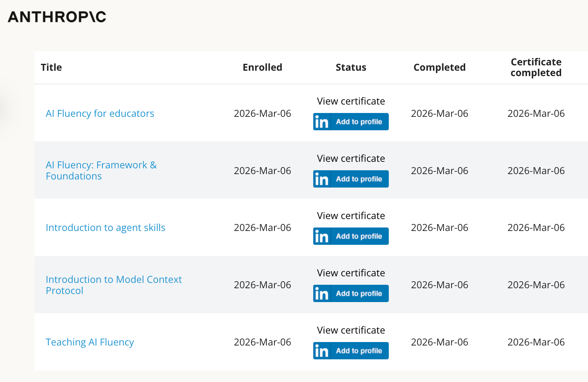This screenshot has width=588, height=382.
Task: Open Introduction to Model Context Protocol course
Action: pos(114,285)
